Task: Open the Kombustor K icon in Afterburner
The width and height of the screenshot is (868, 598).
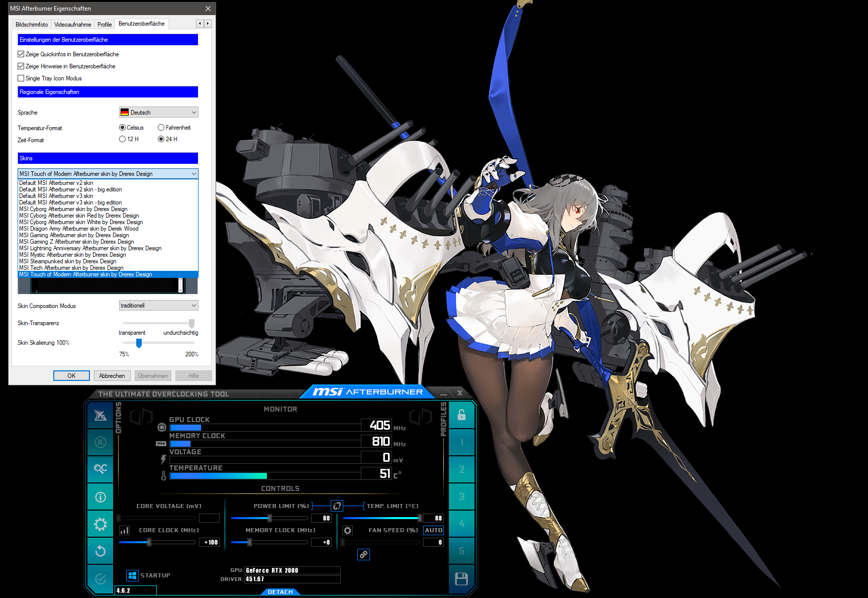Action: pyautogui.click(x=101, y=442)
